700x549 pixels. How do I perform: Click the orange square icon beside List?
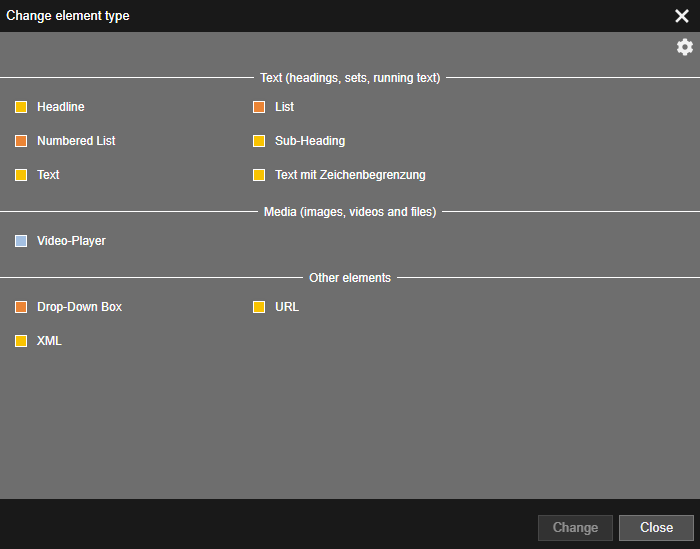click(259, 107)
